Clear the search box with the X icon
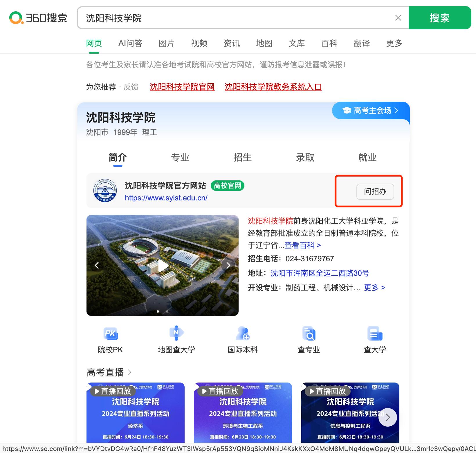 click(x=398, y=18)
